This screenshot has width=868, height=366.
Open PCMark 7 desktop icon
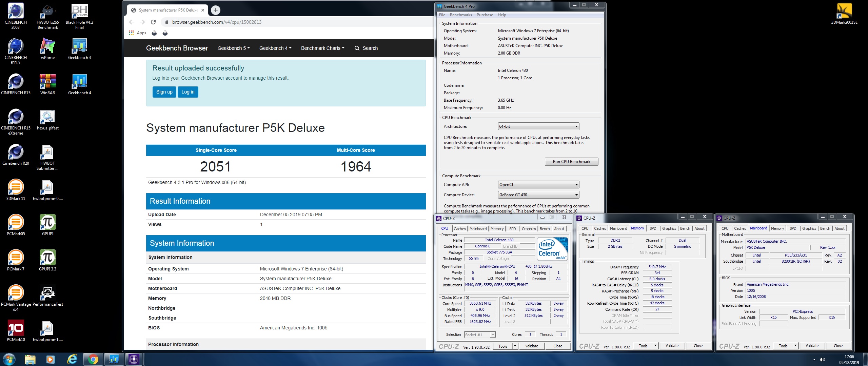click(16, 260)
